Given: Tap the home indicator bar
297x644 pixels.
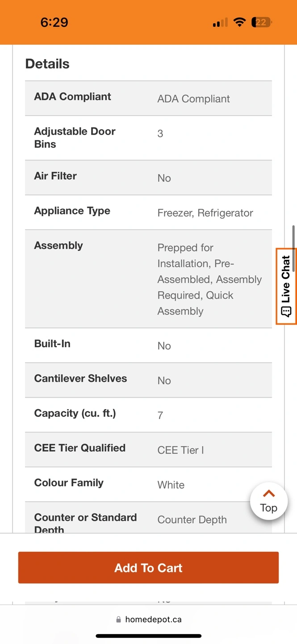Looking at the screenshot, I should pyautogui.click(x=148, y=636).
